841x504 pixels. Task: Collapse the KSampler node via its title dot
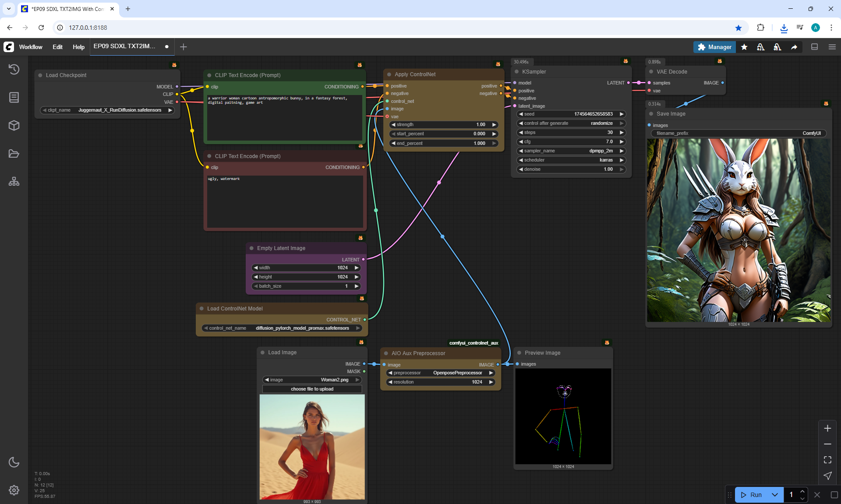pos(517,72)
